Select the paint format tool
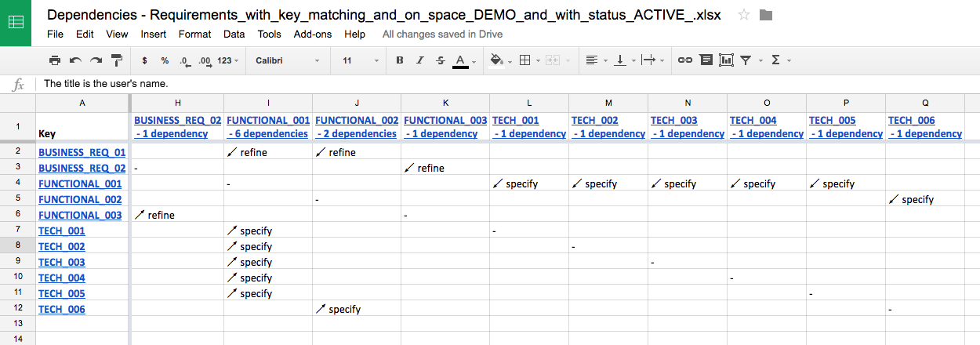This screenshot has width=980, height=345. pos(117,60)
